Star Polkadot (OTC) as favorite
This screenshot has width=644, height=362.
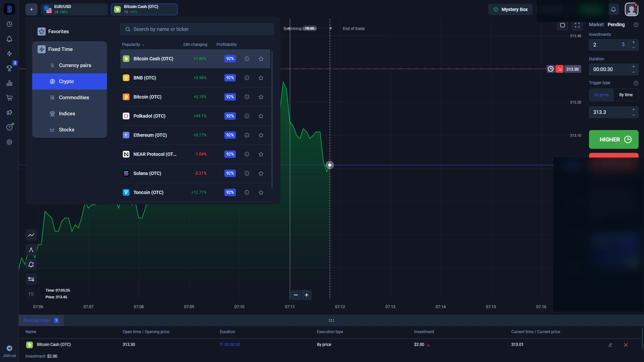[x=261, y=116]
